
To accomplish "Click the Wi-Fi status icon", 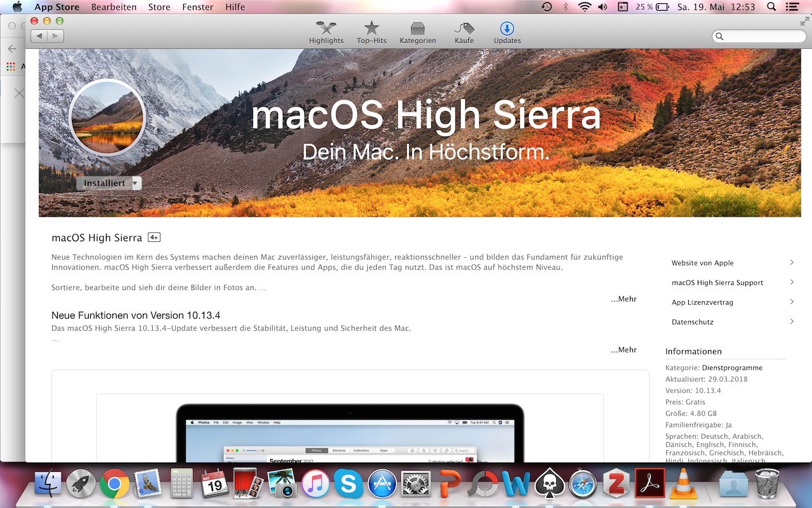I will (584, 7).
